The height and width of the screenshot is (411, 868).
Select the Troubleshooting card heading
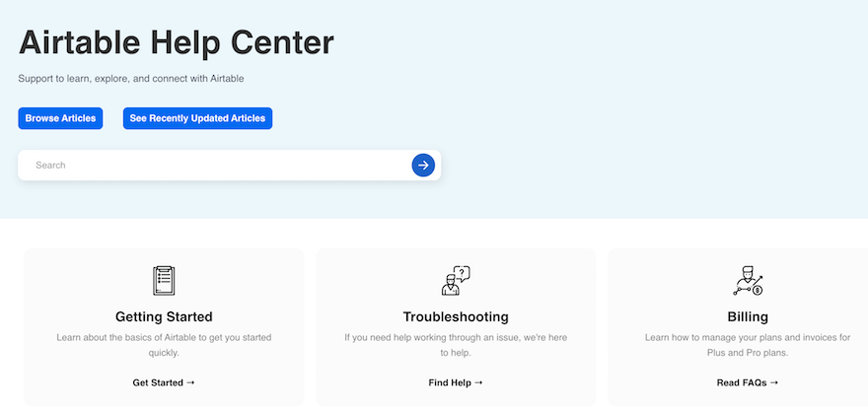point(456,317)
